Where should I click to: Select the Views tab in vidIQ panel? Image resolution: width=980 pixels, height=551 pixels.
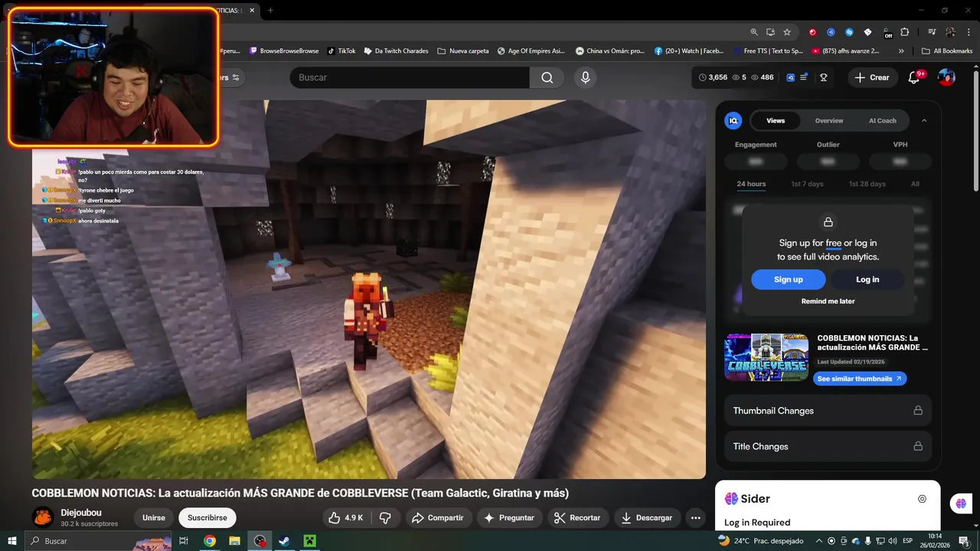[x=776, y=120]
